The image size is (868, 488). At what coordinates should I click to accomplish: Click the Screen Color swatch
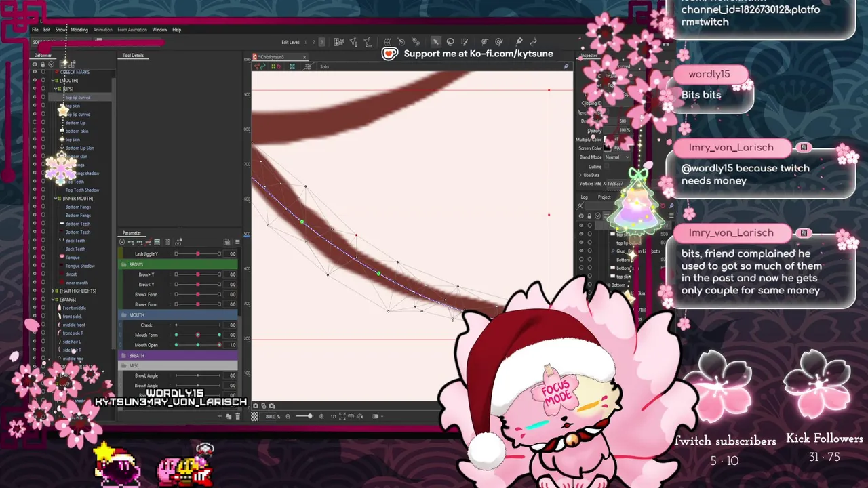pyautogui.click(x=607, y=148)
